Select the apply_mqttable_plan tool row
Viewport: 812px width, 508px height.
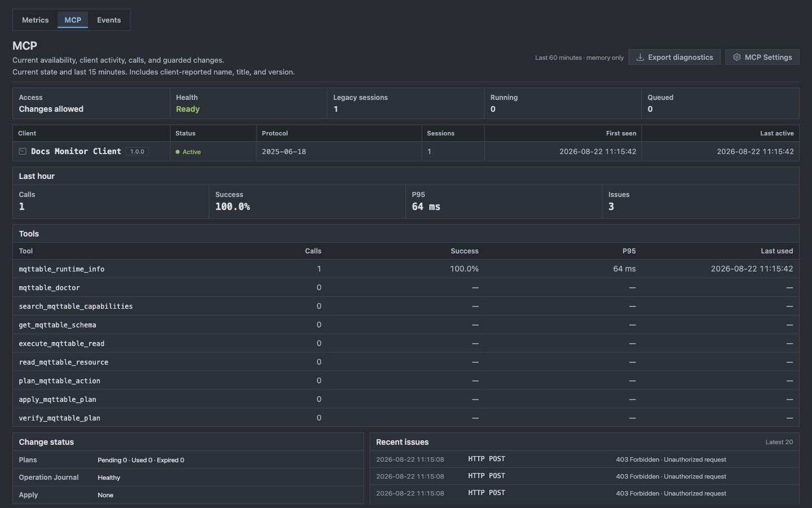pos(406,399)
